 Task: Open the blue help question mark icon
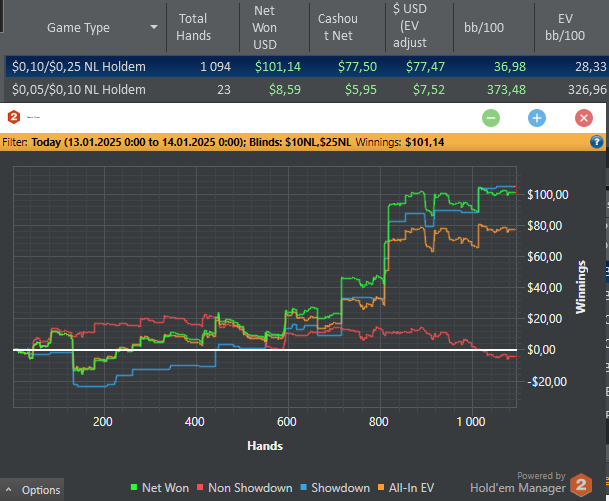[x=597, y=142]
